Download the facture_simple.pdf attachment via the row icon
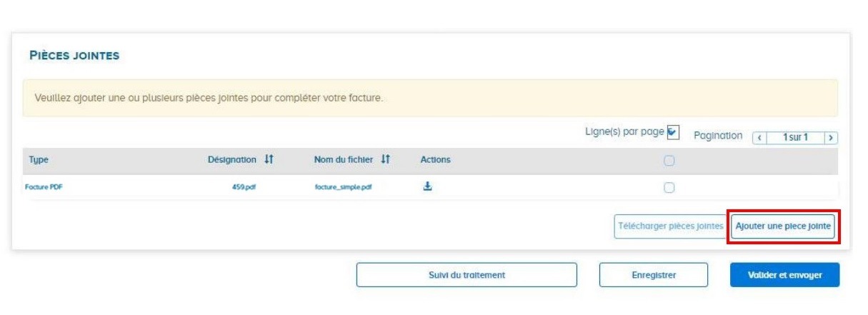This screenshot has width=868, height=315. (428, 187)
